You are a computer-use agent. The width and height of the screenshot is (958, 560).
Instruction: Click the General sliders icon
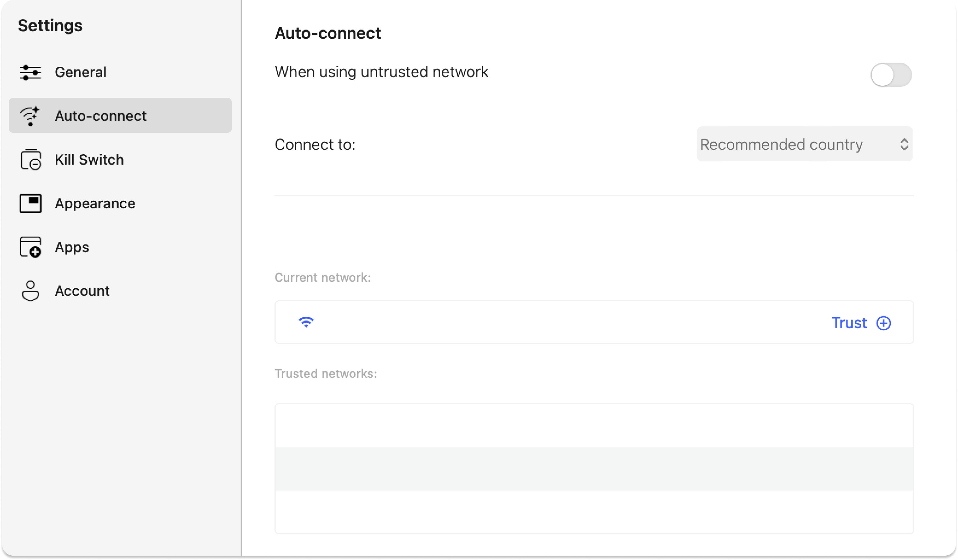[x=30, y=72]
